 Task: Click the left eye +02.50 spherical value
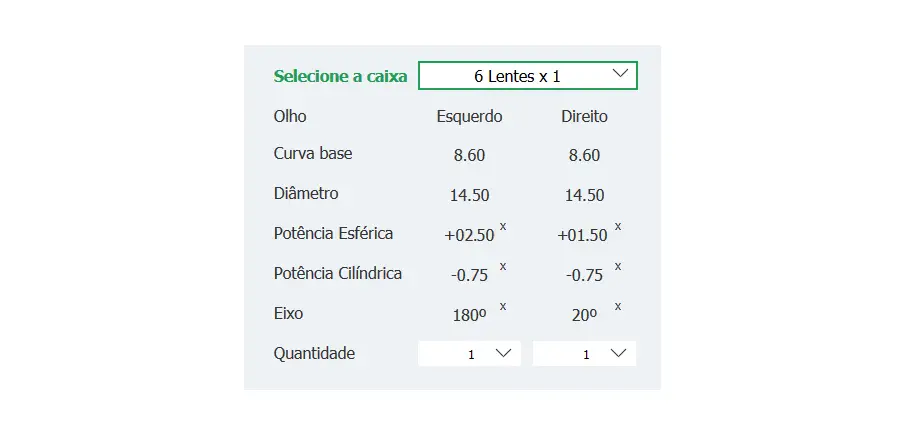(469, 236)
